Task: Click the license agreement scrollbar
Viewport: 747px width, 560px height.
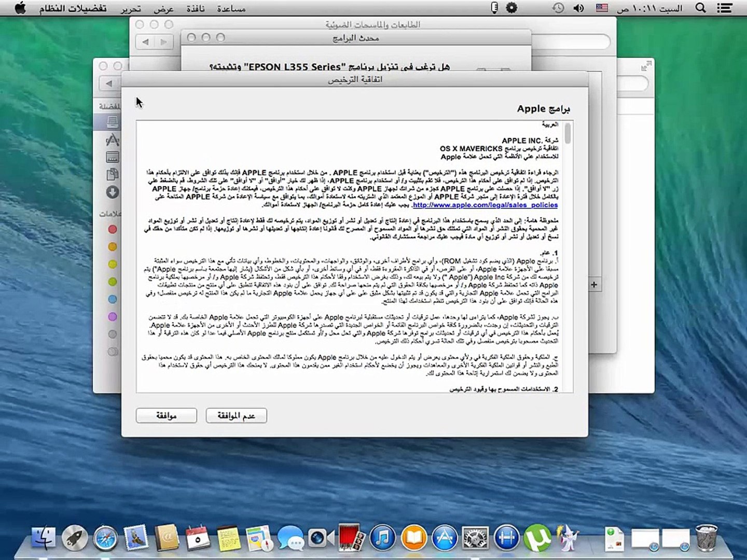Action: pyautogui.click(x=568, y=257)
